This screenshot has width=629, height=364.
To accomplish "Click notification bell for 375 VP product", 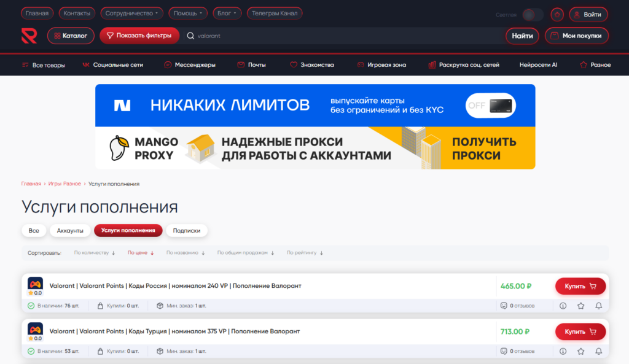I will (598, 351).
